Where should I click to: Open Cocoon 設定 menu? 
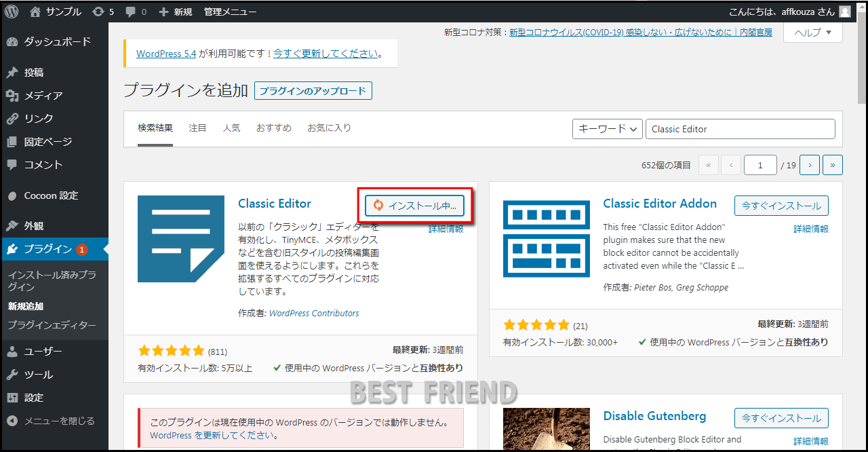tap(54, 195)
